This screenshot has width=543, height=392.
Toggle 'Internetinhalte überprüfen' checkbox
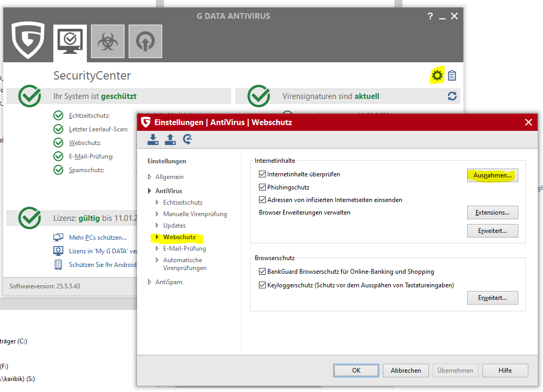[x=262, y=174]
